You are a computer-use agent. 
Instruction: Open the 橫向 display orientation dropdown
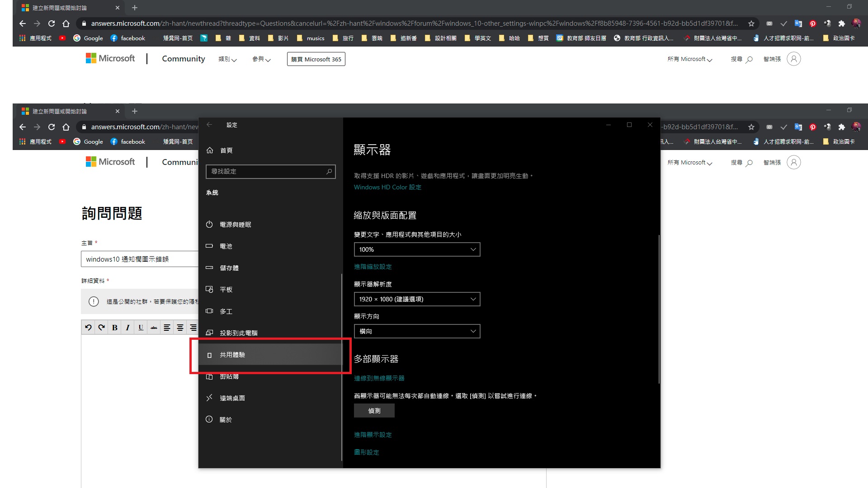click(x=417, y=331)
